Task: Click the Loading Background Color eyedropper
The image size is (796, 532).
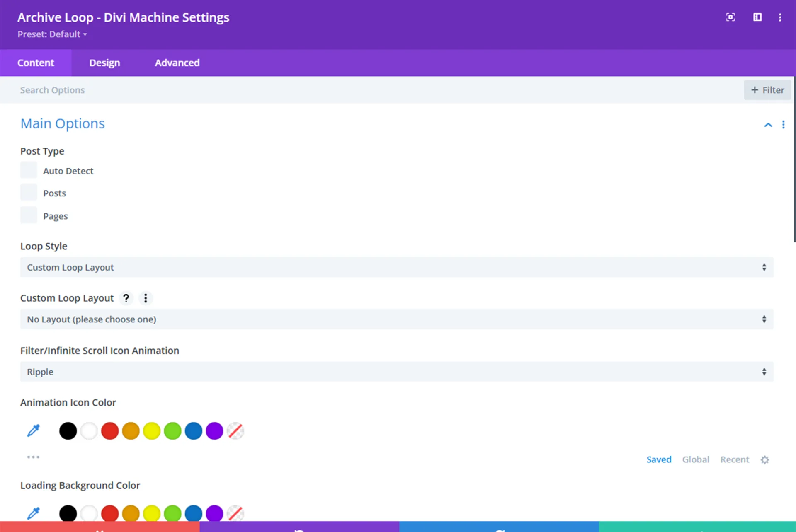Action: pyautogui.click(x=34, y=514)
